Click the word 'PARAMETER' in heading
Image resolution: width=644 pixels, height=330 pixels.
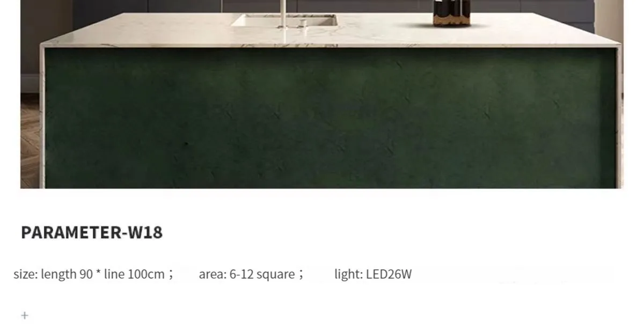tap(71, 232)
